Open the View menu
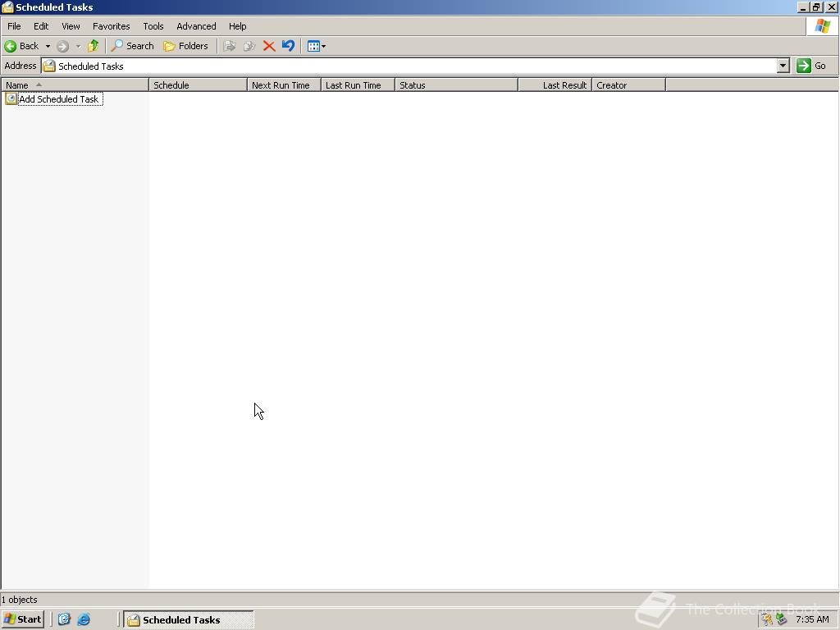The width and height of the screenshot is (840, 630). pyautogui.click(x=71, y=26)
